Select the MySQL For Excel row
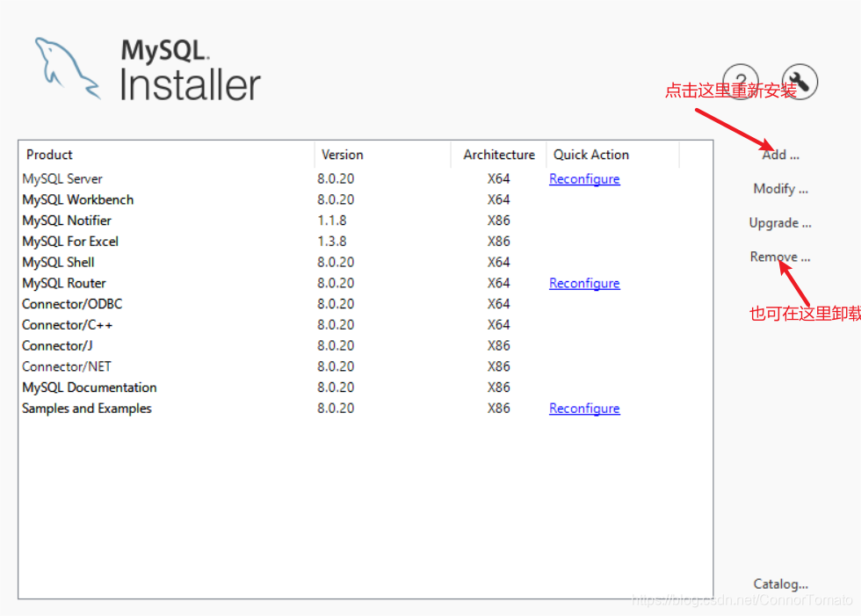This screenshot has height=616, width=861. [x=365, y=242]
